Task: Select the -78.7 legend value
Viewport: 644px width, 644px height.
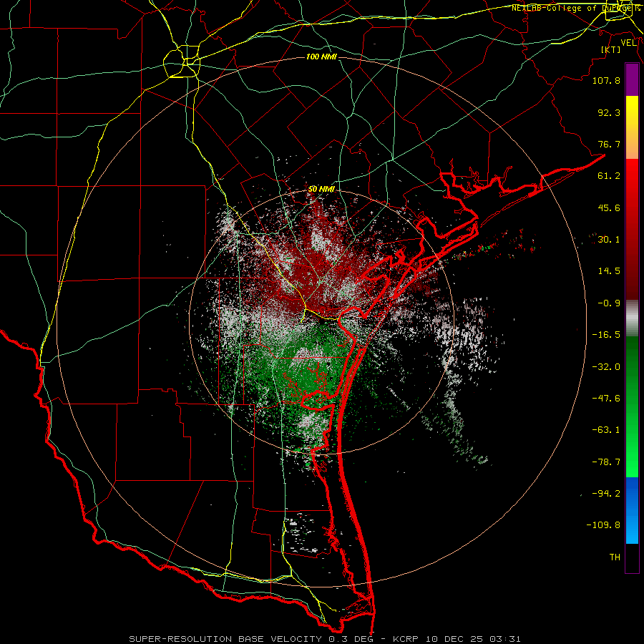Action: pyautogui.click(x=606, y=462)
